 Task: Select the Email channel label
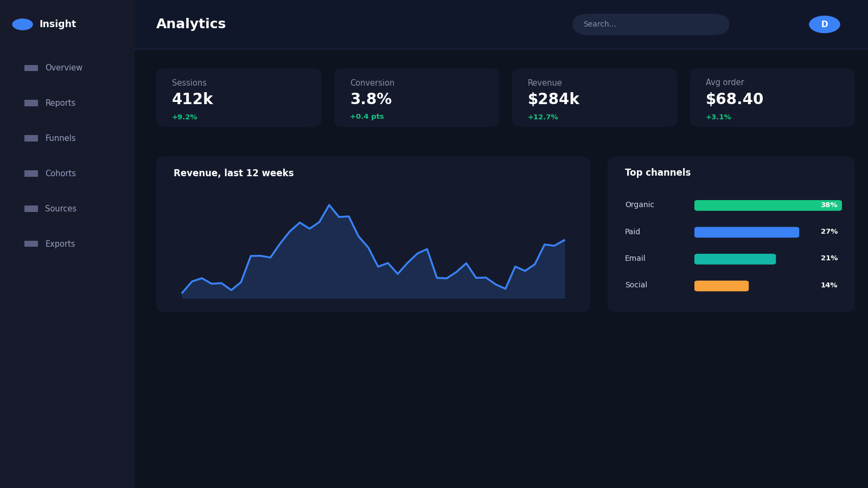635,259
